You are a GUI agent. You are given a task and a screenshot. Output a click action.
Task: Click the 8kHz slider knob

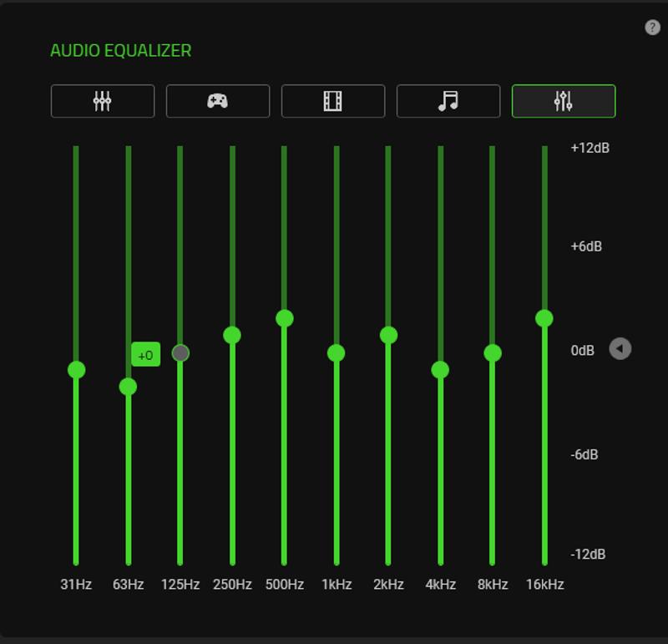point(493,353)
